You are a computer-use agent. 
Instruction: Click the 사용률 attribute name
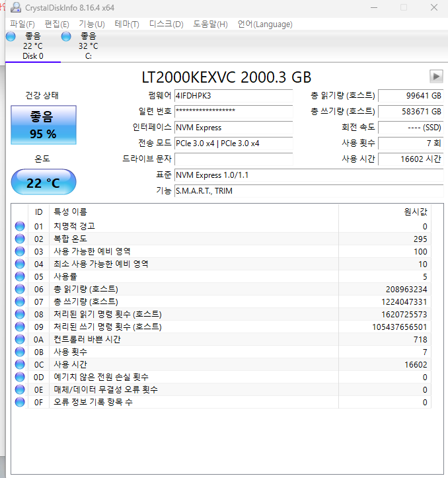point(65,276)
